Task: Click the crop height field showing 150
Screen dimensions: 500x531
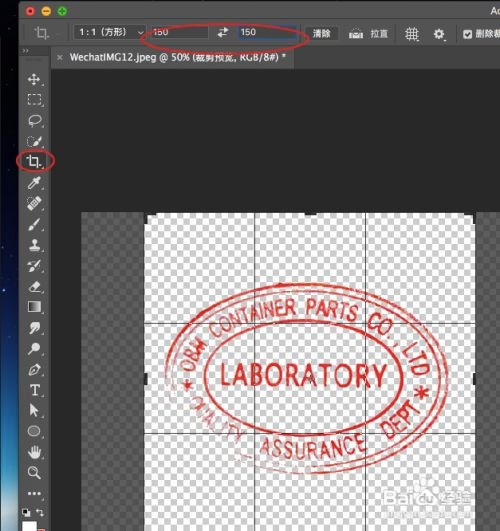Action: pyautogui.click(x=268, y=32)
